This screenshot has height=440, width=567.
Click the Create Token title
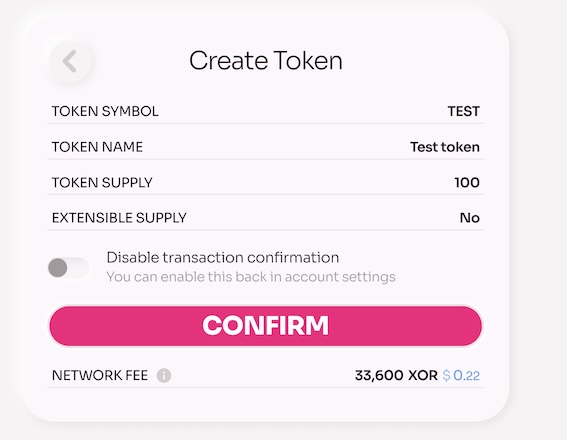(266, 60)
